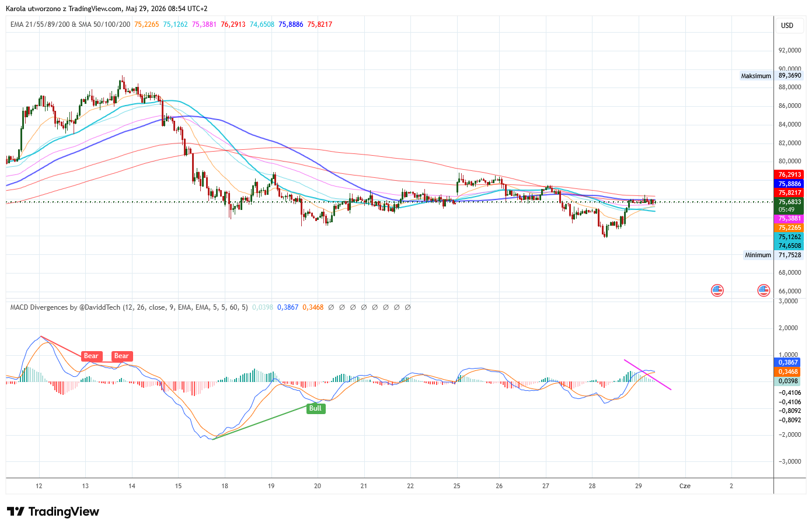Click the 89,3690 maximum price value
The width and height of the screenshot is (812, 529).
pos(790,76)
